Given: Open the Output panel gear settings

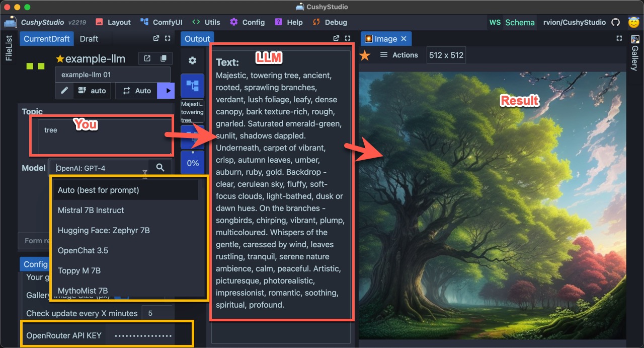Looking at the screenshot, I should (192, 60).
